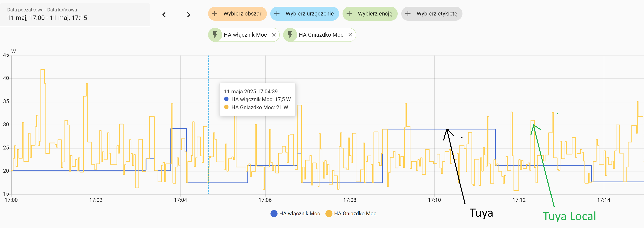The image size is (644, 228).
Task: Remove the HA włącznik Moc entity chip
Action: [274, 35]
